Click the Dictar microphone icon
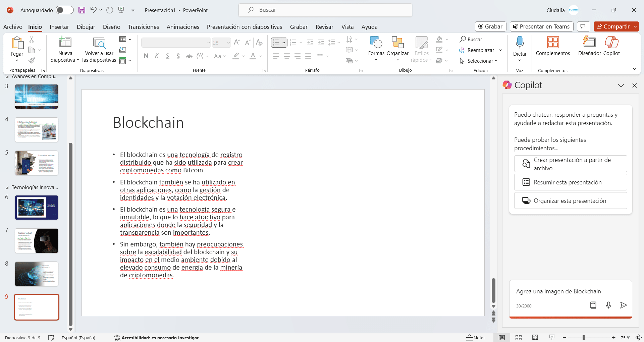The width and height of the screenshot is (644, 342). [x=520, y=43]
